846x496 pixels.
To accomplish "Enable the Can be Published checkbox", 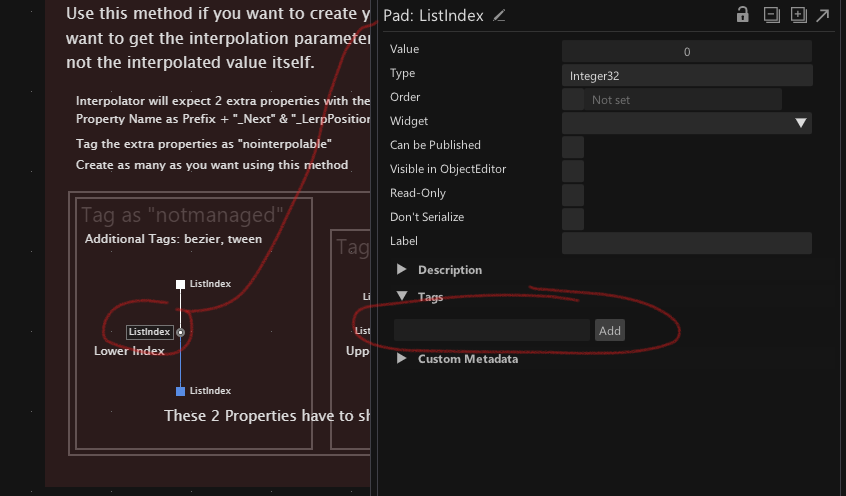I will pos(573,147).
